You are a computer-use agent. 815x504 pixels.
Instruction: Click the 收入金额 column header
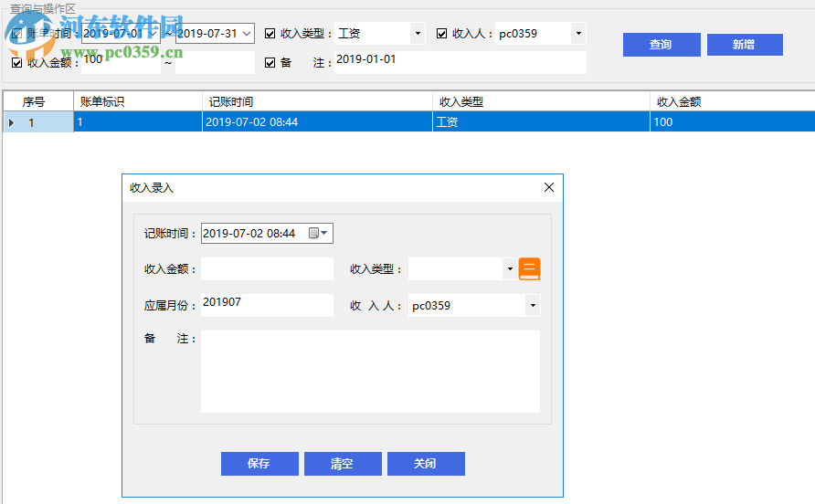coord(733,101)
